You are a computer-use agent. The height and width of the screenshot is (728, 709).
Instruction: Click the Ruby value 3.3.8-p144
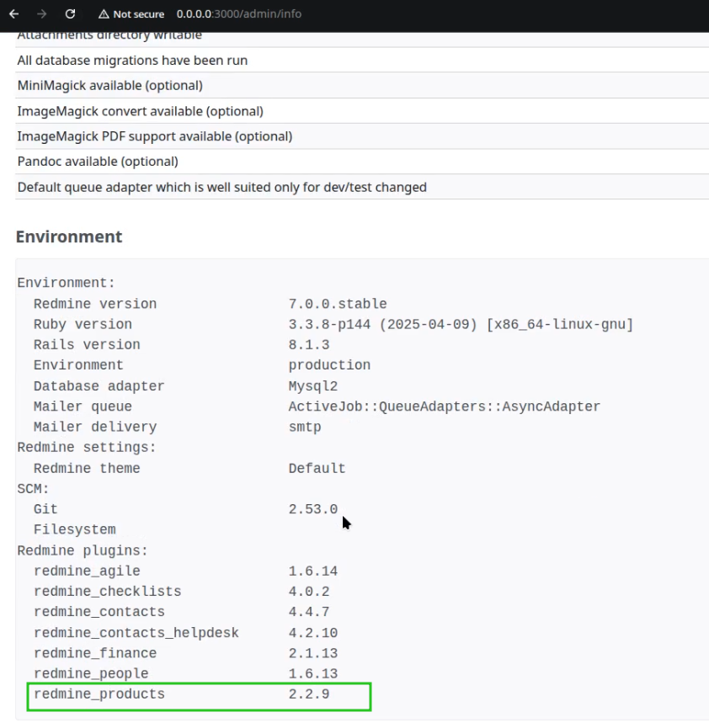(329, 324)
